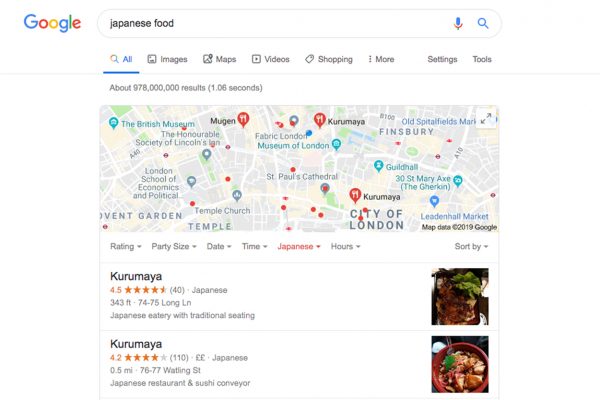Click the Mugen restaurant pin on the map
600x400 pixels.
243,120
